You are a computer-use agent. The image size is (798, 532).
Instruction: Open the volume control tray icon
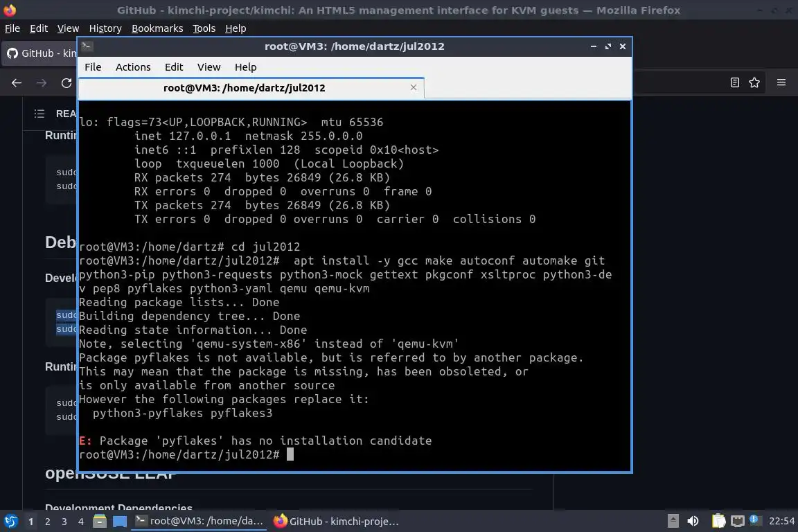coord(693,521)
